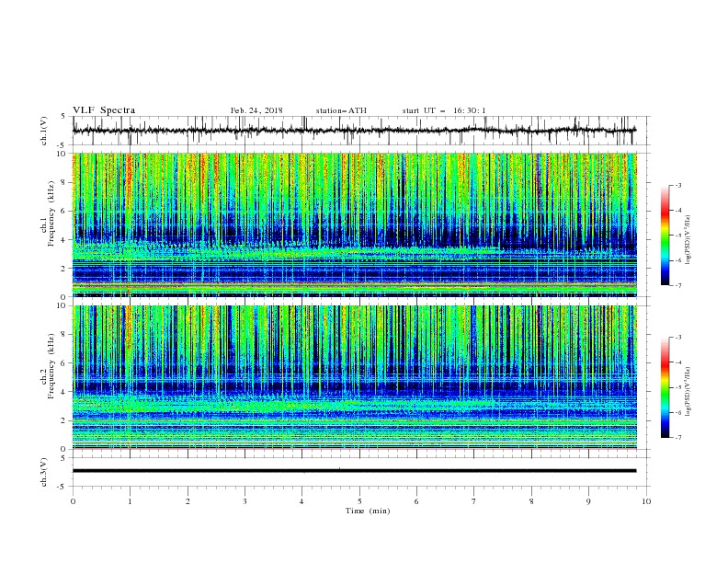Screen dimensions: 728x563
Task: Click the "Time (min)" axis label
Action: tap(368, 511)
